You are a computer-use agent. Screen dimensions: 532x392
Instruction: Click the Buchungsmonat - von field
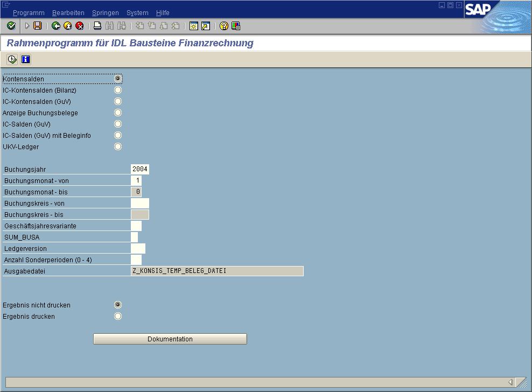click(136, 180)
